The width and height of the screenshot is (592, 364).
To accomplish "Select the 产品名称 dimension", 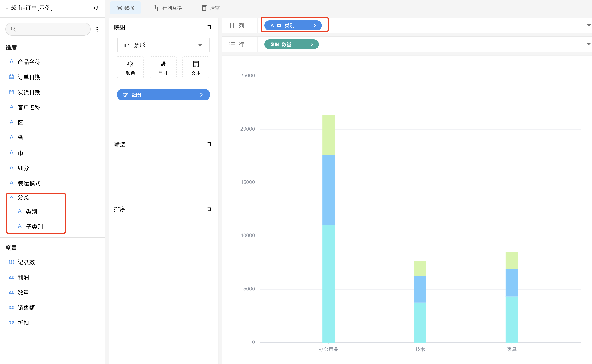I will (x=29, y=62).
